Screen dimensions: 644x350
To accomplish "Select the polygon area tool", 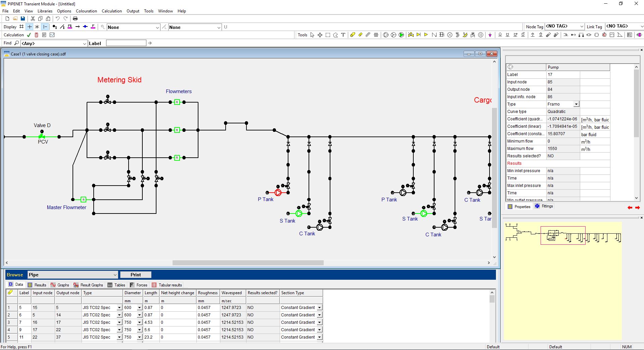I will 335,35.
